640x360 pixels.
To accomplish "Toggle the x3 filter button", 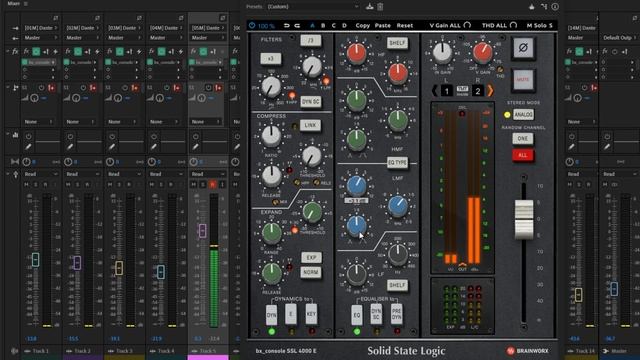I will click(270, 59).
